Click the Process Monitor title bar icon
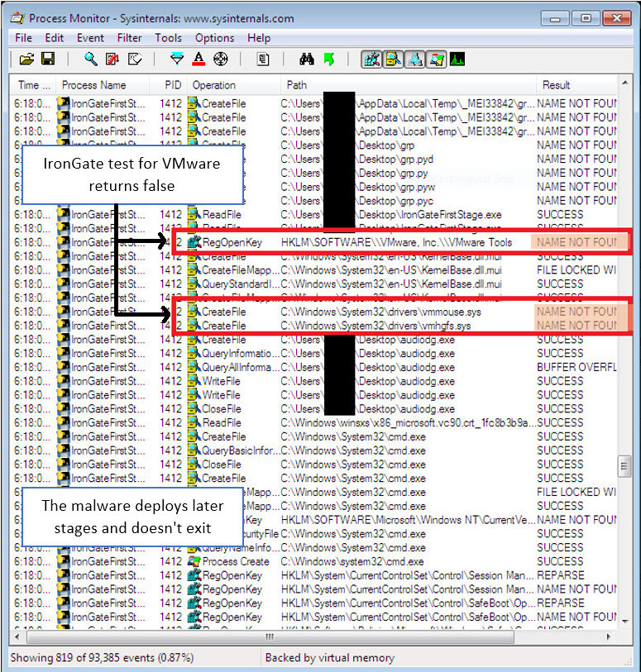This screenshot has height=672, width=641. point(17,18)
